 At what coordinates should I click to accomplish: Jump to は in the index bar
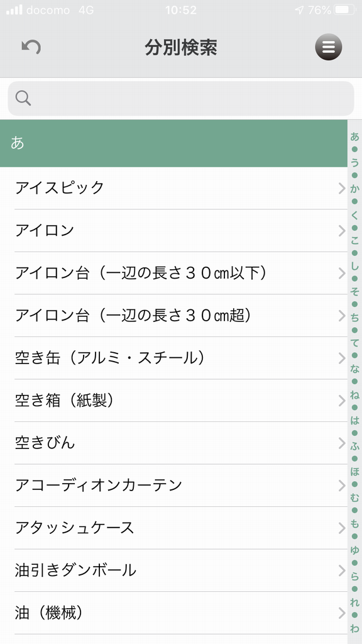[x=354, y=419]
